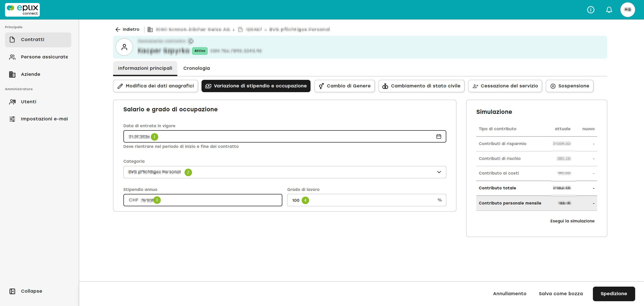Screen dimensions: 644x306
Task: Click the eplix connect logo
Action: click(x=22, y=10)
